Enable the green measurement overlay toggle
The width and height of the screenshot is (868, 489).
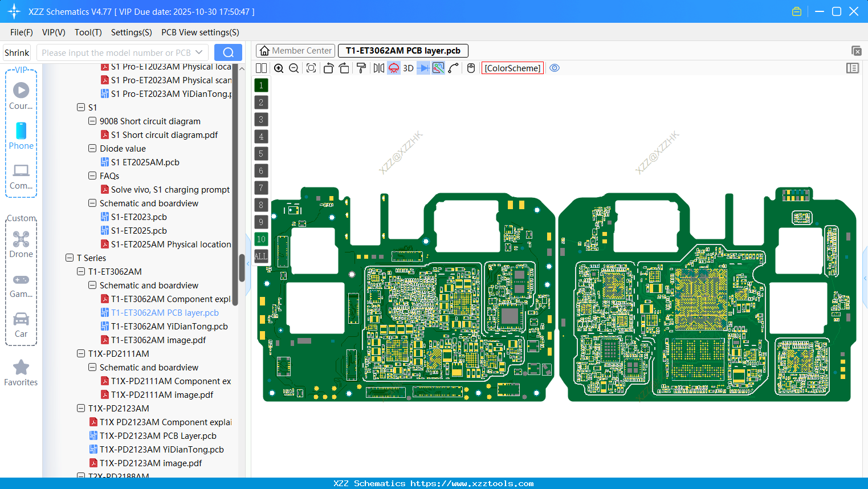pyautogui.click(x=438, y=68)
